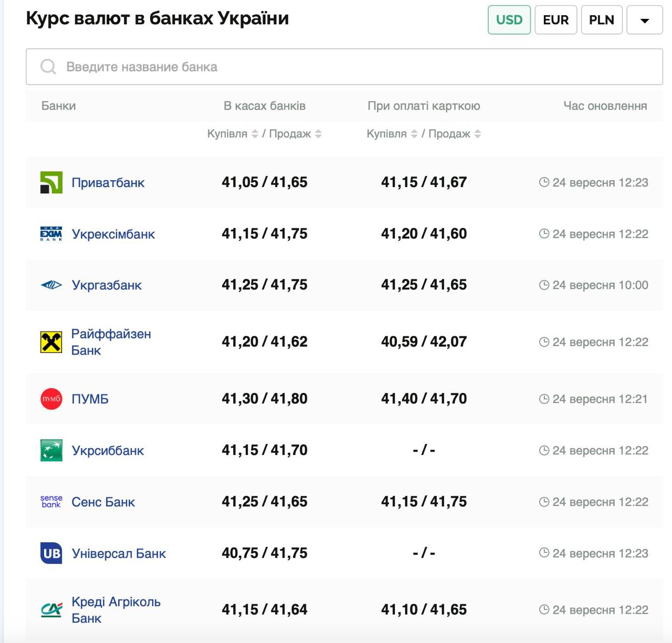Click the Privatbank green logo icon
This screenshot has width=672, height=643.
[x=51, y=182]
